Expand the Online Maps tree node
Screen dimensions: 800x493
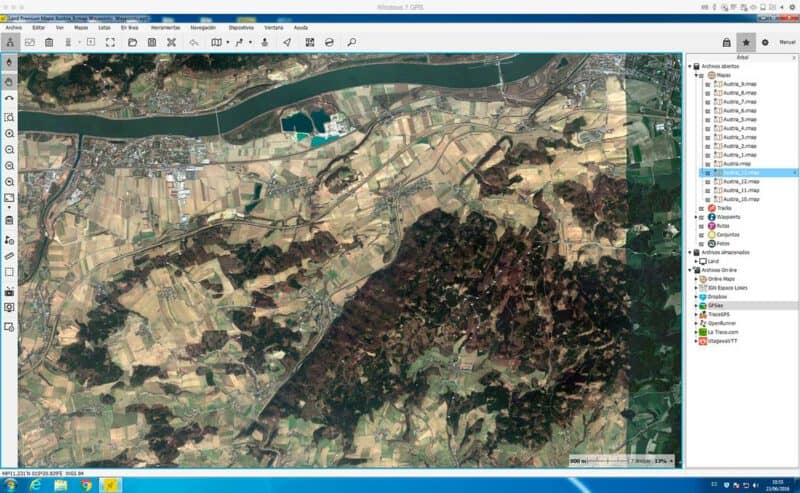[696, 279]
